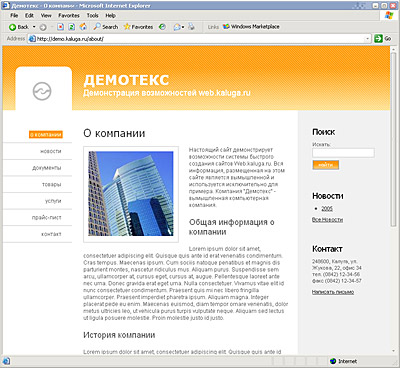Viewport: 400px width, 368px height.
Task: Click the address bar URL field
Action: pyautogui.click(x=200, y=39)
